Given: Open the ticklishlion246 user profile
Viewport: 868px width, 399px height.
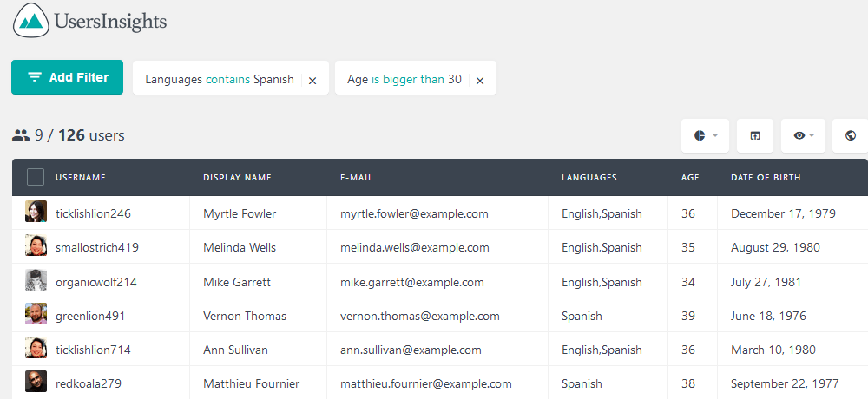Looking at the screenshot, I should click(93, 213).
